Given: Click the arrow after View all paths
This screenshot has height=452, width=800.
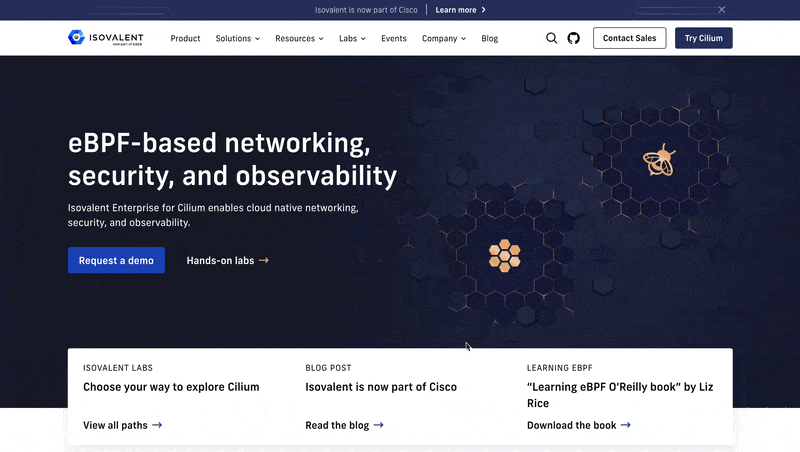Looking at the screenshot, I should pos(157,425).
